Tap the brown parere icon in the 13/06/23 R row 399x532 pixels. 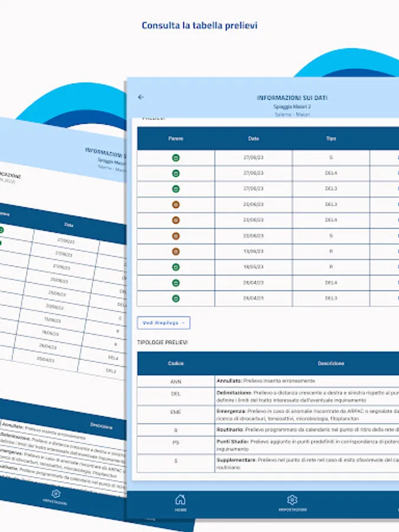click(x=176, y=251)
